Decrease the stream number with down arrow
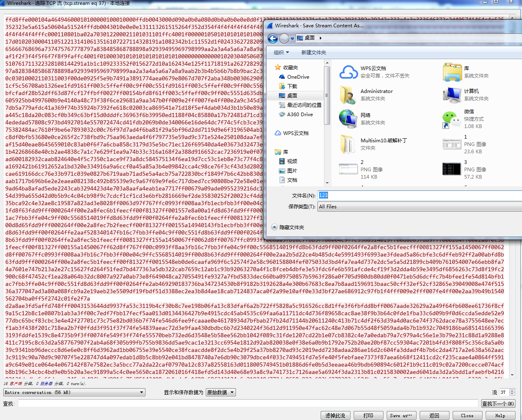 [513, 394]
